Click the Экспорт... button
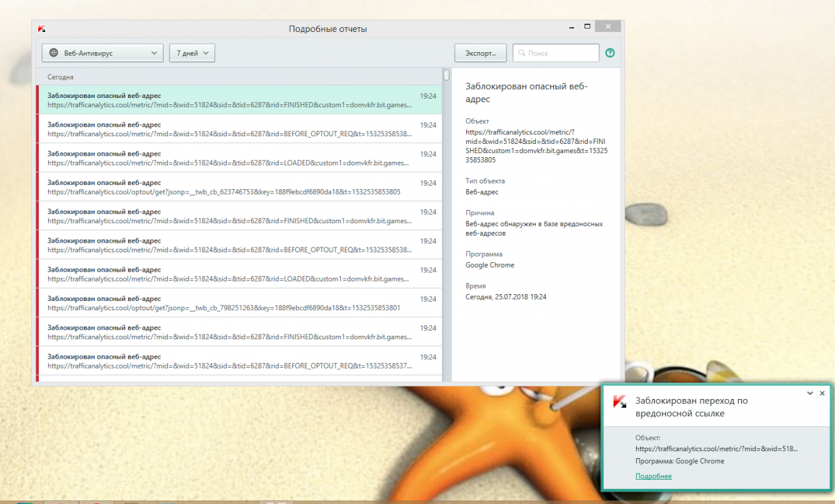835x504 pixels. click(480, 53)
